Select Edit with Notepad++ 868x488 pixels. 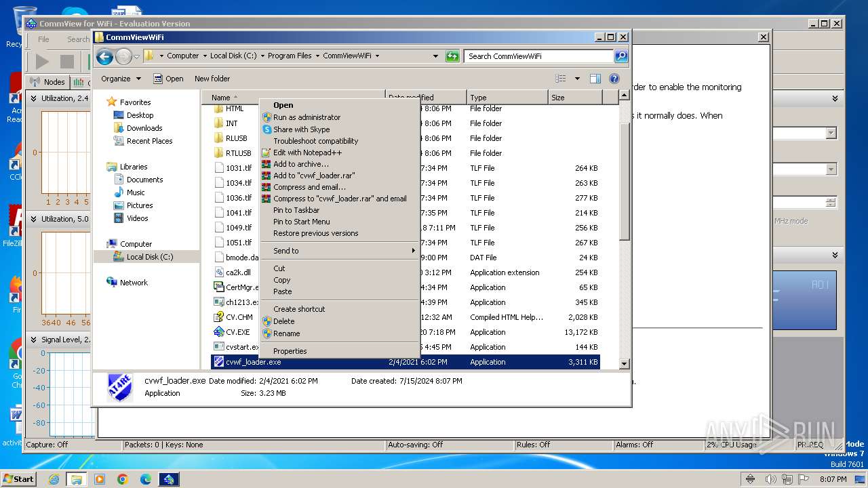307,152
